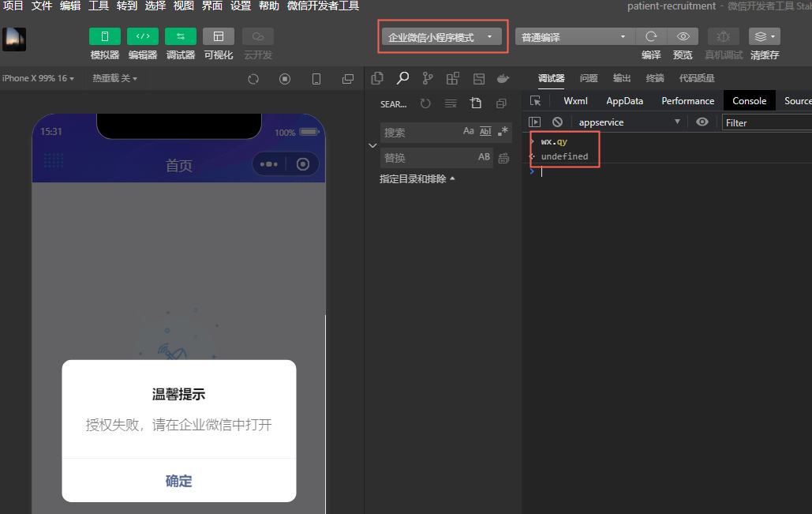The width and height of the screenshot is (812, 514).
Task: Collapse 指定目录和排除 section
Action: pos(417,178)
